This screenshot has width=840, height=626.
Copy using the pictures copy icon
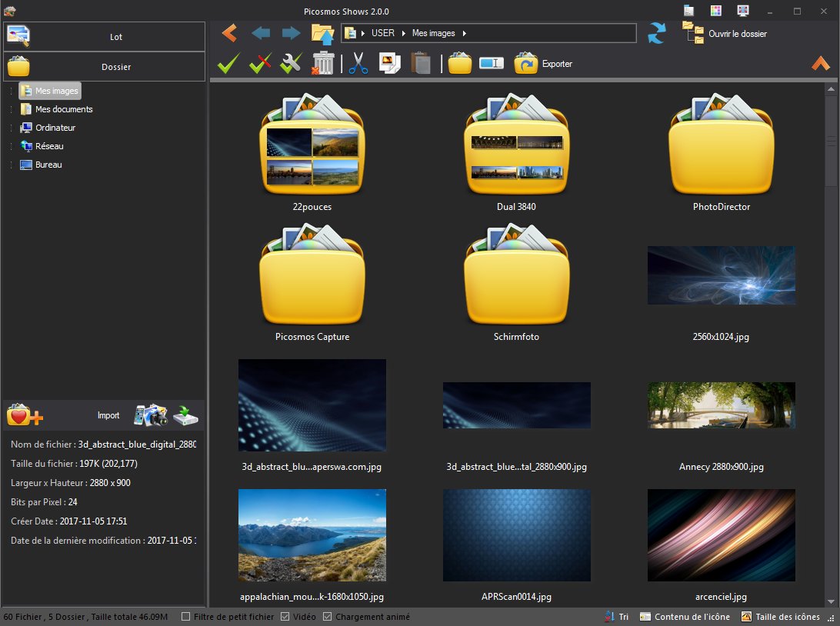tap(389, 63)
